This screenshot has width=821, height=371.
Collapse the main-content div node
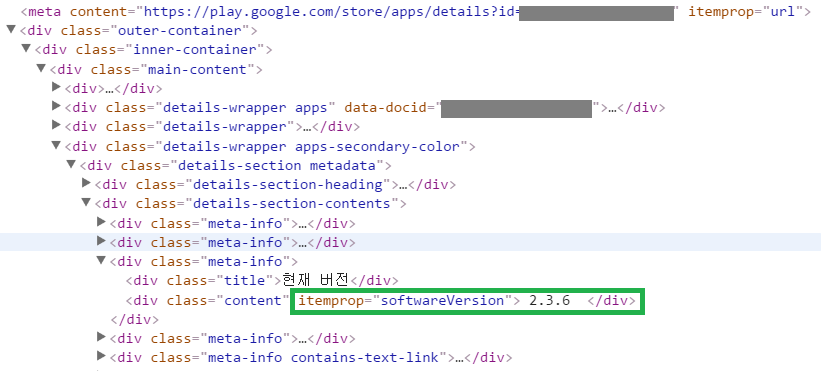pos(41,69)
